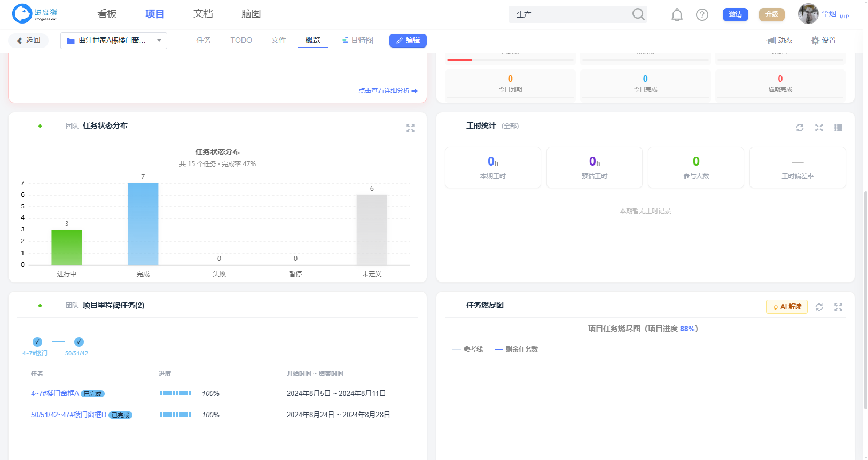Click the 未定义 gray bar
Viewport: 868px width, 460px height.
tap(372, 230)
